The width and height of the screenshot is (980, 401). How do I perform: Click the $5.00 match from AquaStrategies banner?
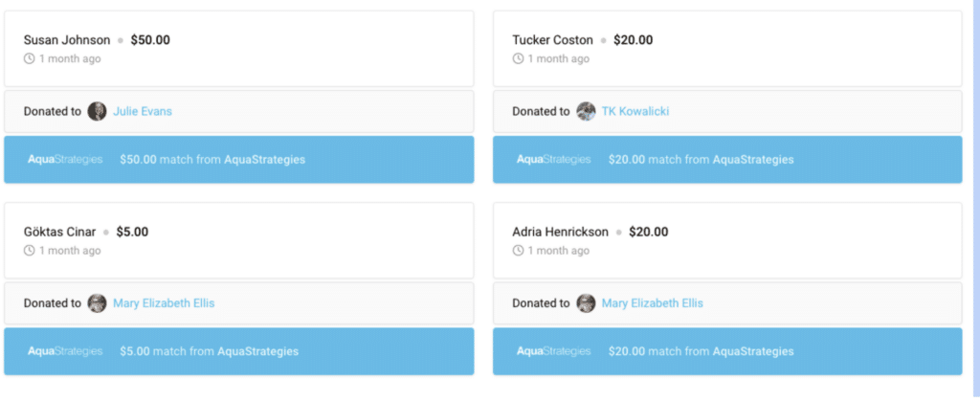pos(238,351)
